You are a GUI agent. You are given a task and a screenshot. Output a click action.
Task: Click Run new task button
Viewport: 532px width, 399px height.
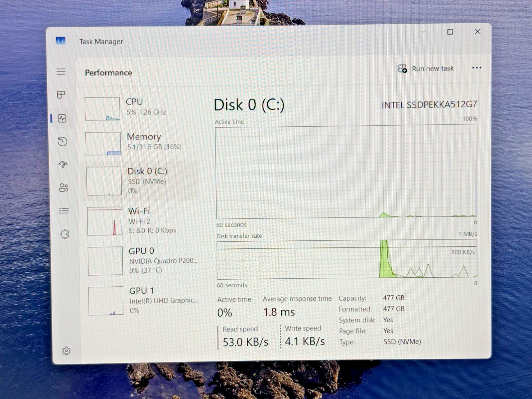point(426,69)
